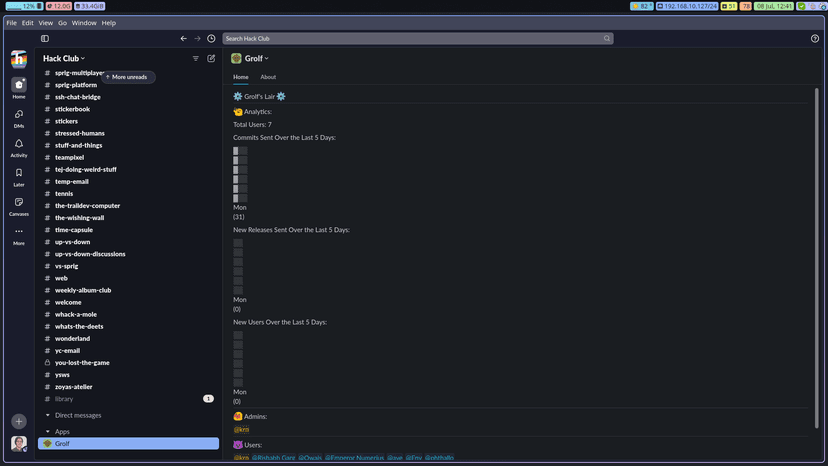Focus the Search Hack Club field
Screen dimensions: 828x466
coord(415,38)
